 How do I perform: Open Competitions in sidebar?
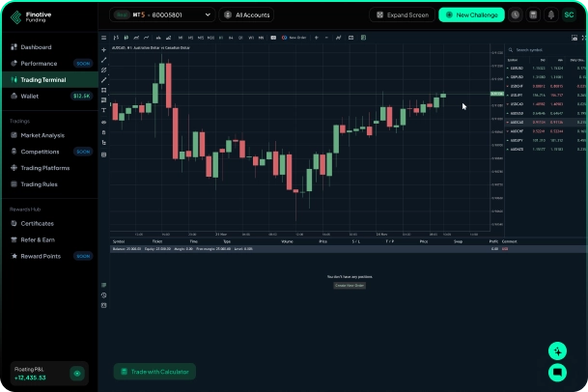[x=50, y=152]
